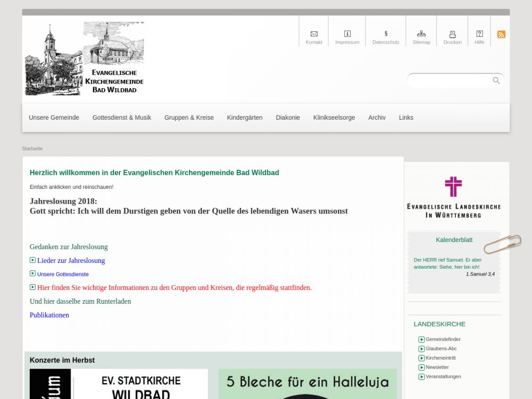
Task: Open the Unsere Gemeinde menu
Action: (54, 118)
